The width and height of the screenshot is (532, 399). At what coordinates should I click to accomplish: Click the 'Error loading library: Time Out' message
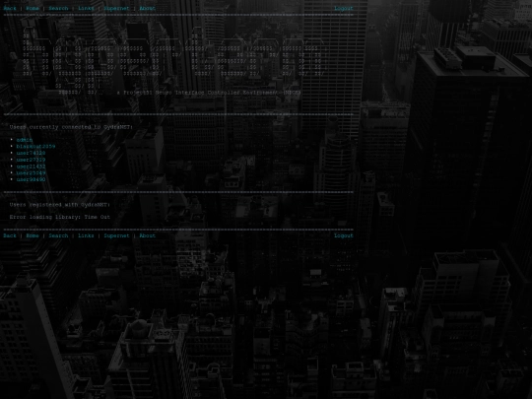[x=60, y=217]
